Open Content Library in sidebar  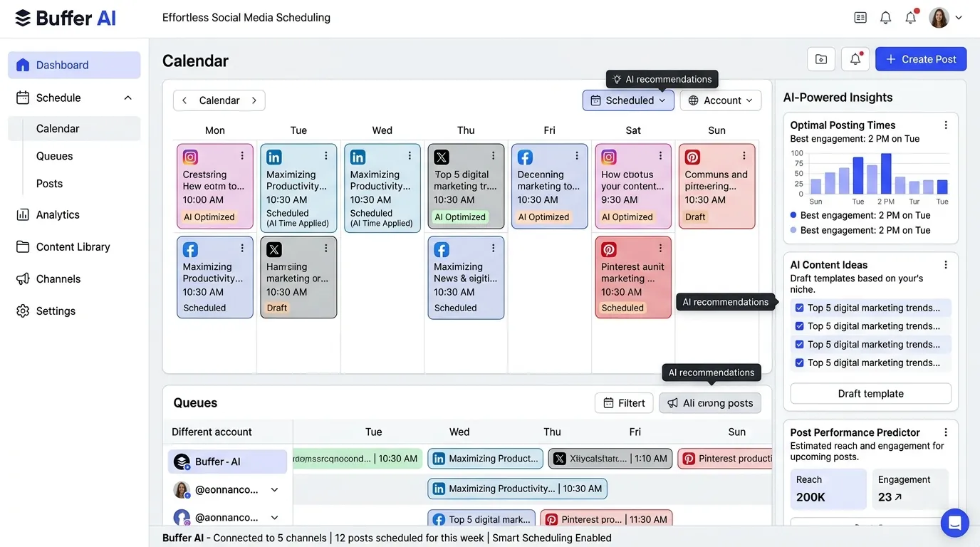73,246
